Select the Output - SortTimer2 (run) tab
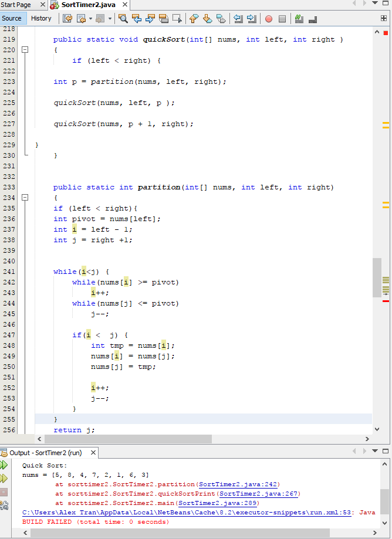 [45, 453]
